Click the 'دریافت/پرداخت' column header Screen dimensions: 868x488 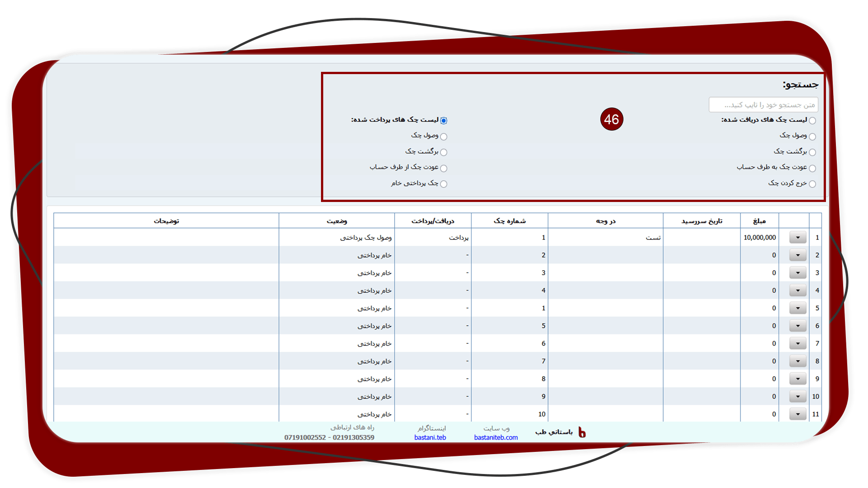[433, 221]
